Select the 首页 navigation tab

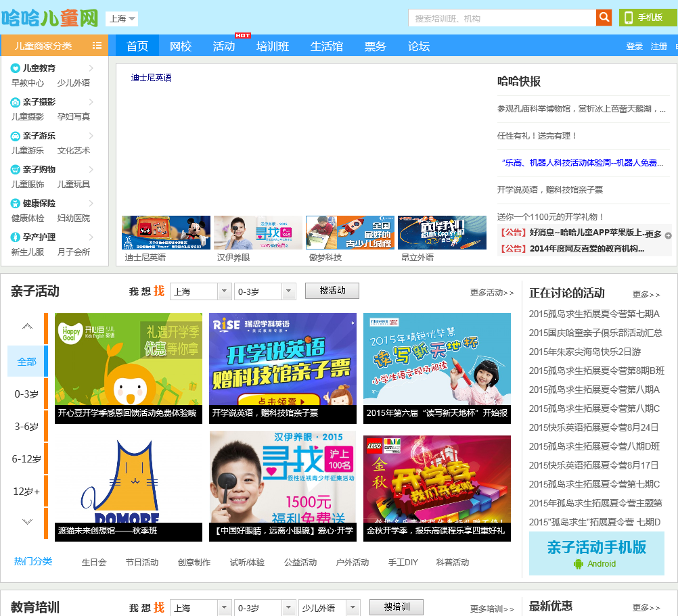pyautogui.click(x=137, y=46)
